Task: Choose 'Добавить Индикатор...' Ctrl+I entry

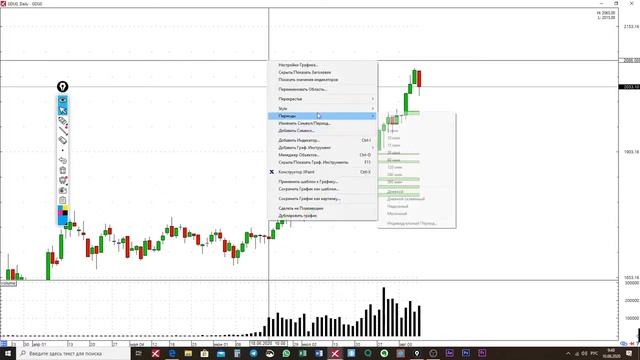Action: tap(322, 140)
